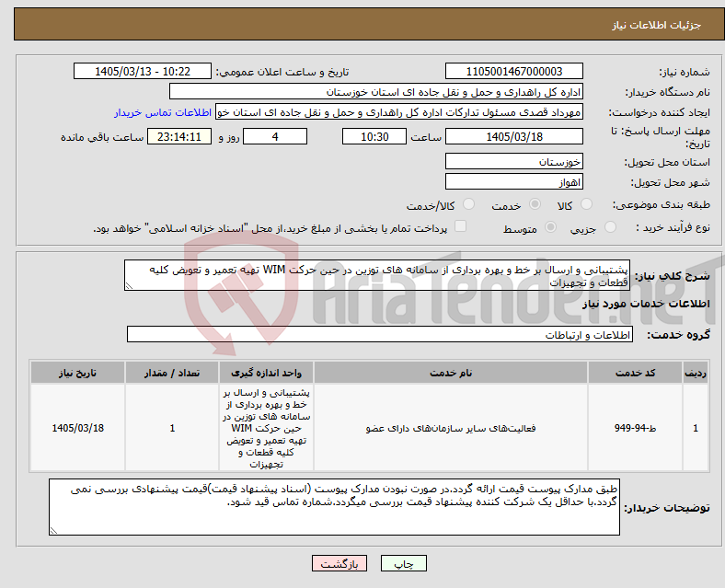Image resolution: width=725 pixels, height=588 pixels.
Task: Click the شرح کلی نیاز label
Action: click(x=672, y=276)
